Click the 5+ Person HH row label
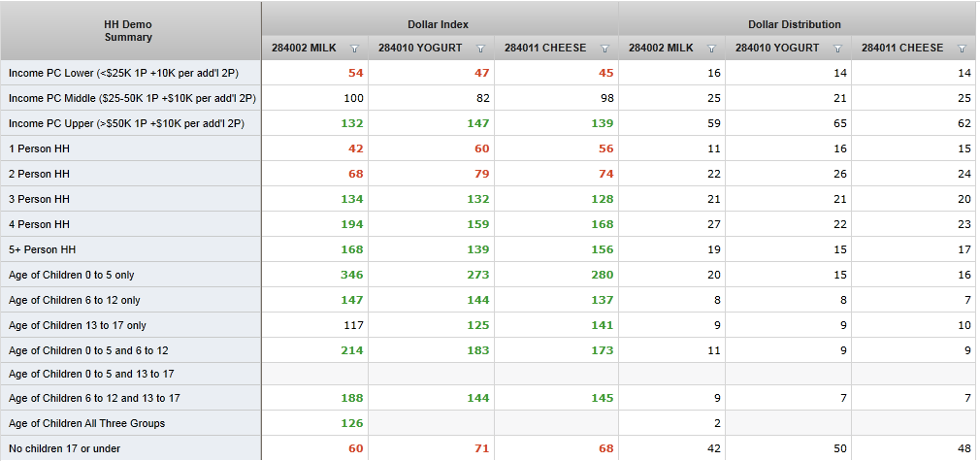Image resolution: width=980 pixels, height=461 pixels. coord(42,249)
